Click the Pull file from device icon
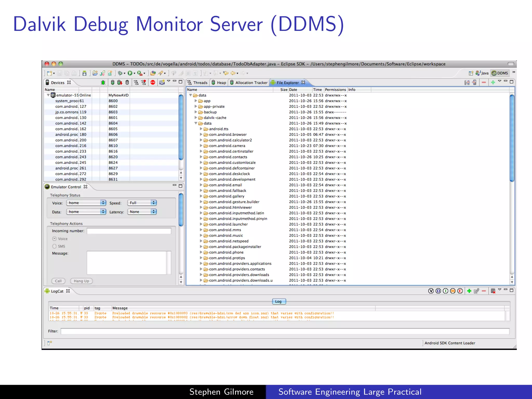 tap(467, 83)
